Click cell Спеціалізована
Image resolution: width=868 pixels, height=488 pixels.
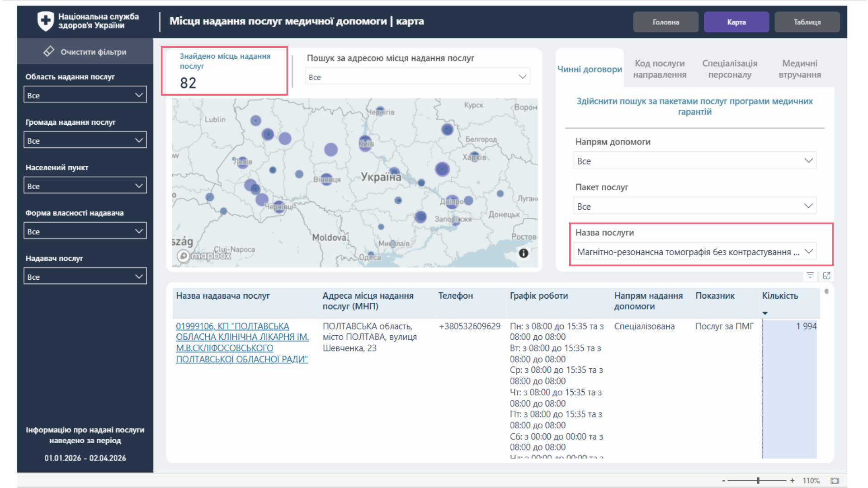[644, 326]
